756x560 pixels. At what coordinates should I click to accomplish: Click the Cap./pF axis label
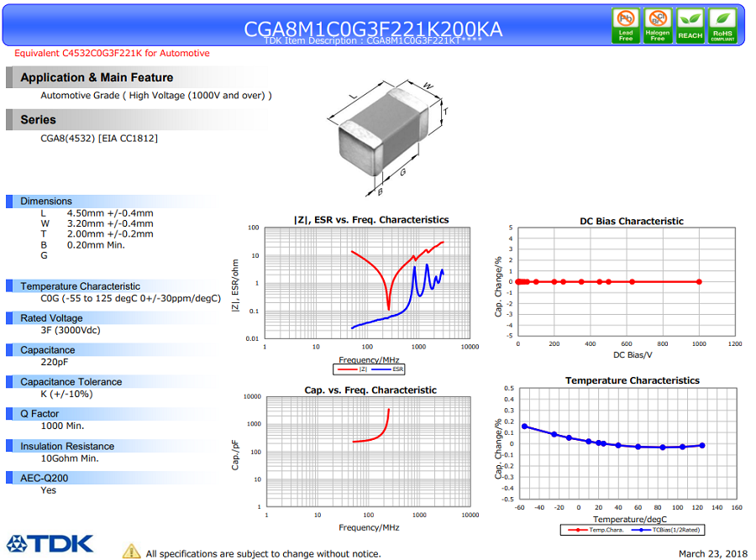[x=235, y=455]
